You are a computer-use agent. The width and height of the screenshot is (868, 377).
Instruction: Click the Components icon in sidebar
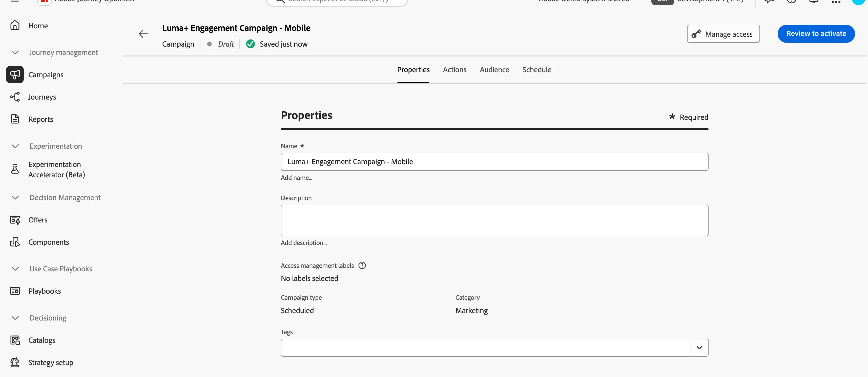[x=15, y=242]
